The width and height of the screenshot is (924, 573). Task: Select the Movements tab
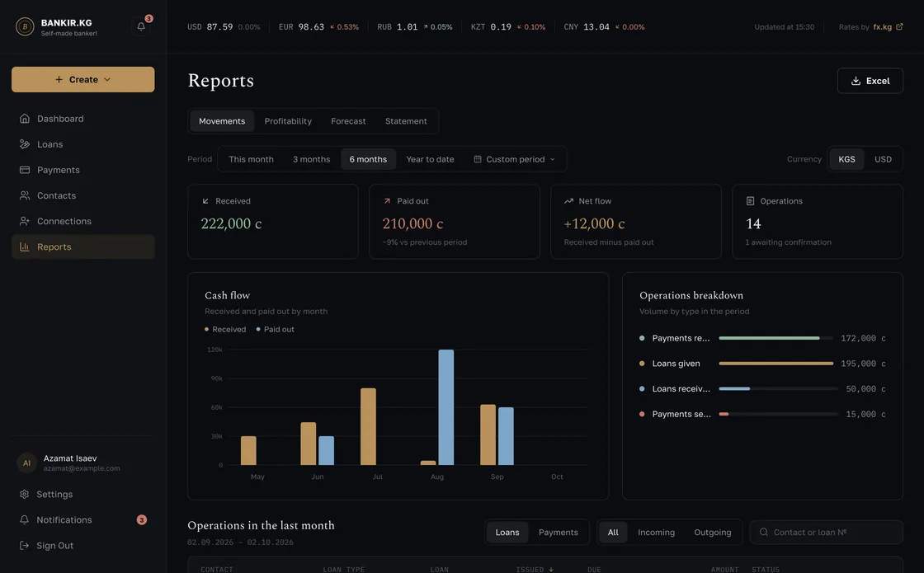[222, 120]
